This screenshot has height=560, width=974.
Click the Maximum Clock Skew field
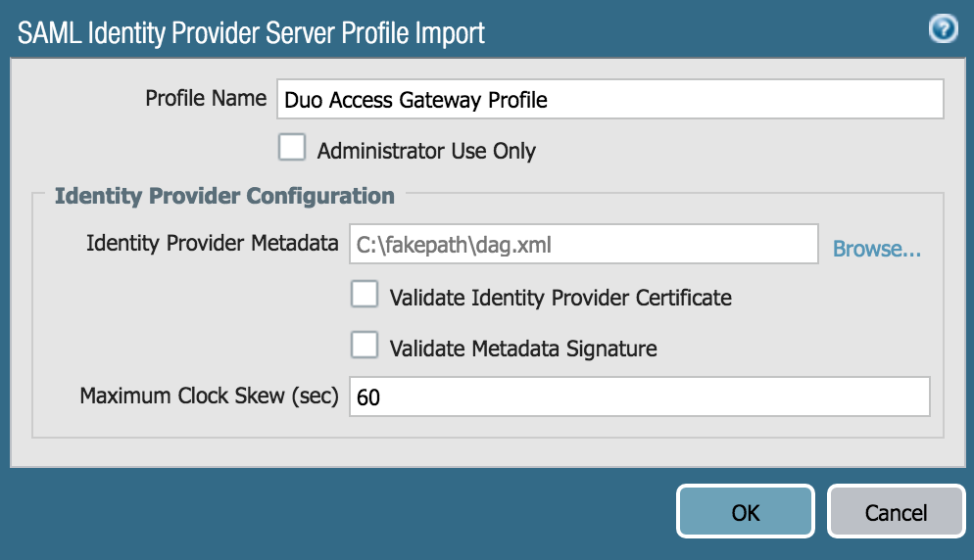pos(639,397)
